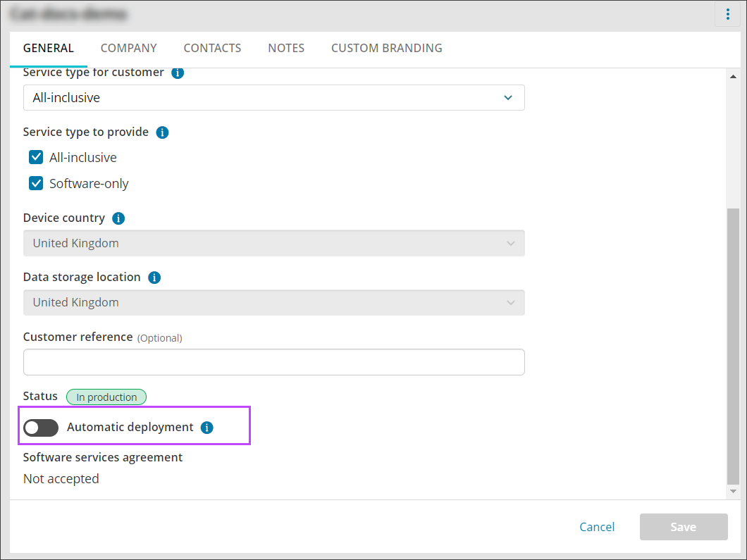The height and width of the screenshot is (560, 747).
Task: Click the Device country info icon
Action: [x=118, y=218]
